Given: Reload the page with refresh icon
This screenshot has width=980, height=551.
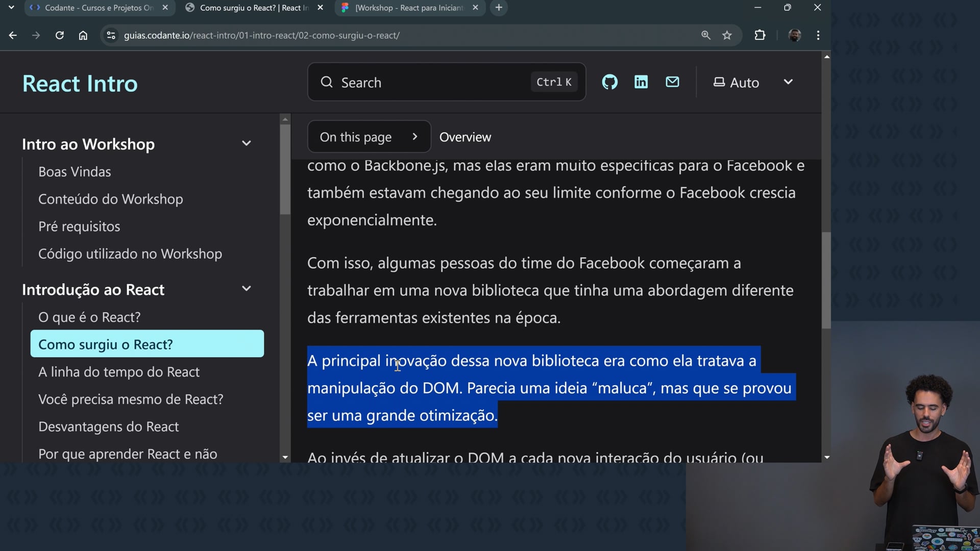Looking at the screenshot, I should (x=60, y=35).
